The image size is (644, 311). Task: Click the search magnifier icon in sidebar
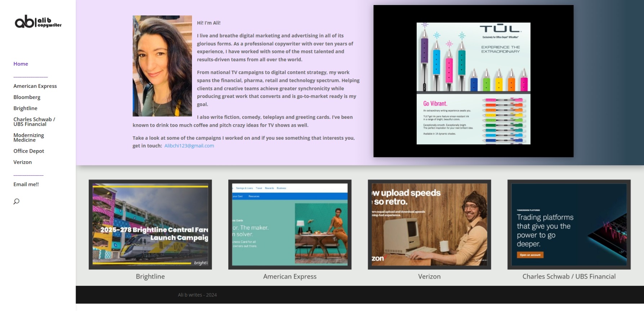pyautogui.click(x=16, y=201)
